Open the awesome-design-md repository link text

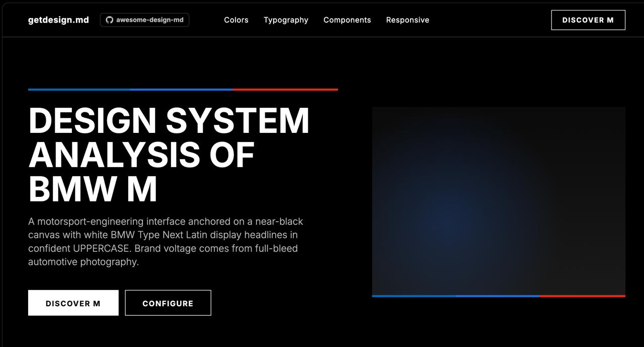click(149, 20)
